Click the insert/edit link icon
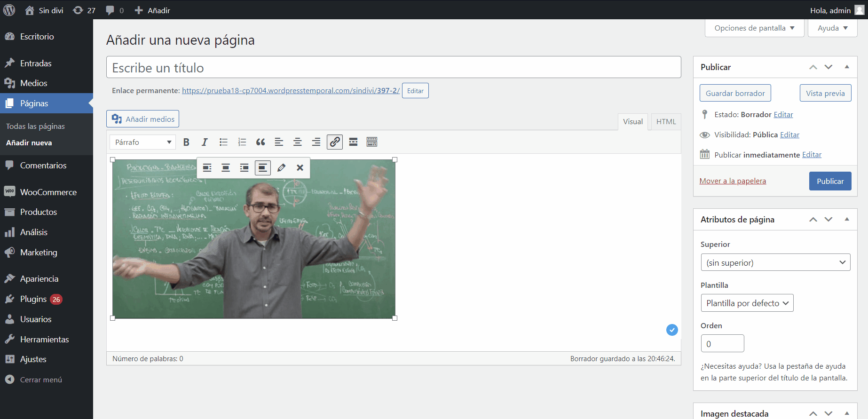The height and width of the screenshot is (419, 868). pyautogui.click(x=335, y=142)
